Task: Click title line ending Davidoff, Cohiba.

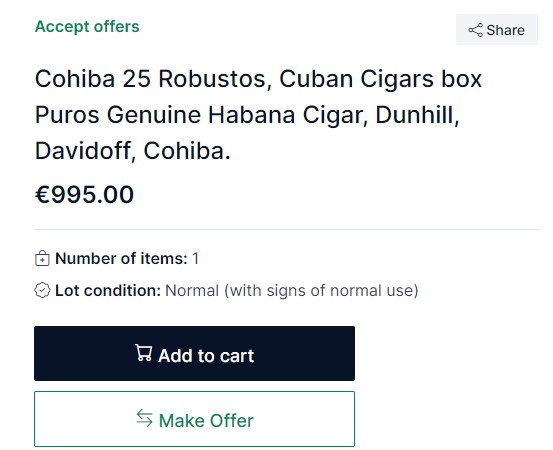Action: [133, 151]
